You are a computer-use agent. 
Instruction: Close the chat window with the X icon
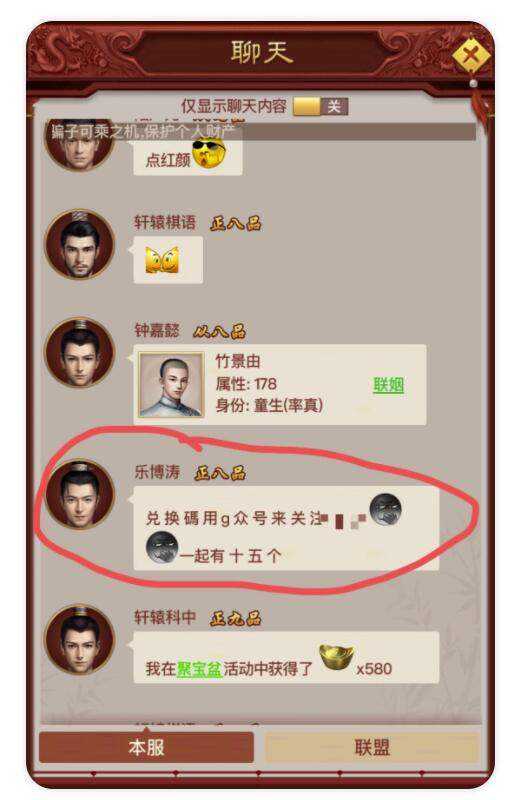(x=471, y=55)
